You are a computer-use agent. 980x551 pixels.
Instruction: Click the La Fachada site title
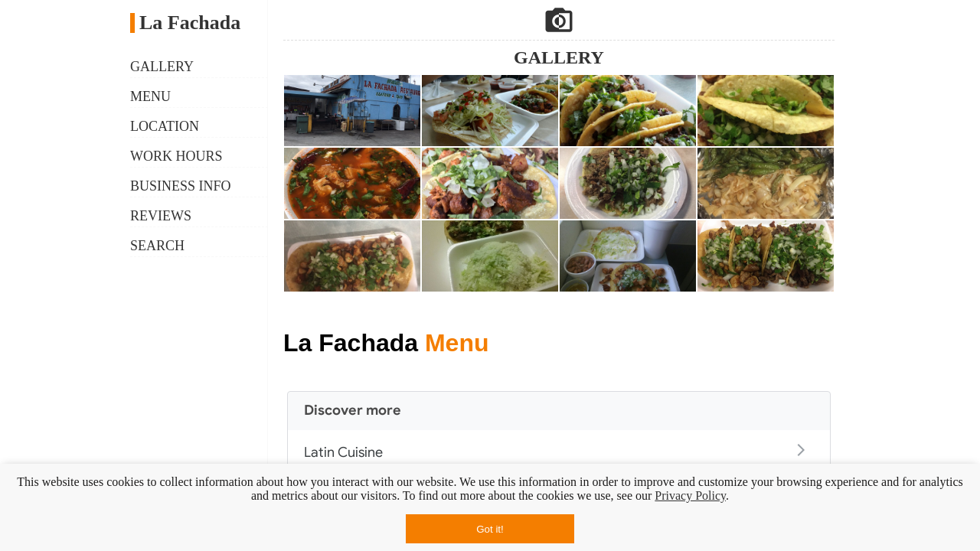tap(189, 23)
